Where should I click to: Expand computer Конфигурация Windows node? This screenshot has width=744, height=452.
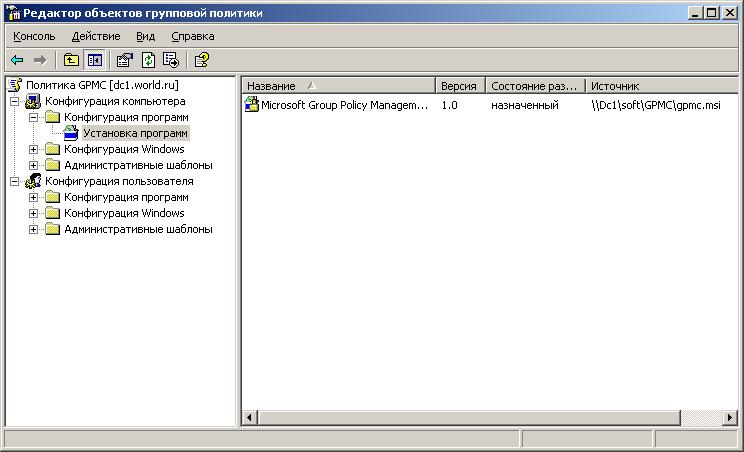coord(33,149)
